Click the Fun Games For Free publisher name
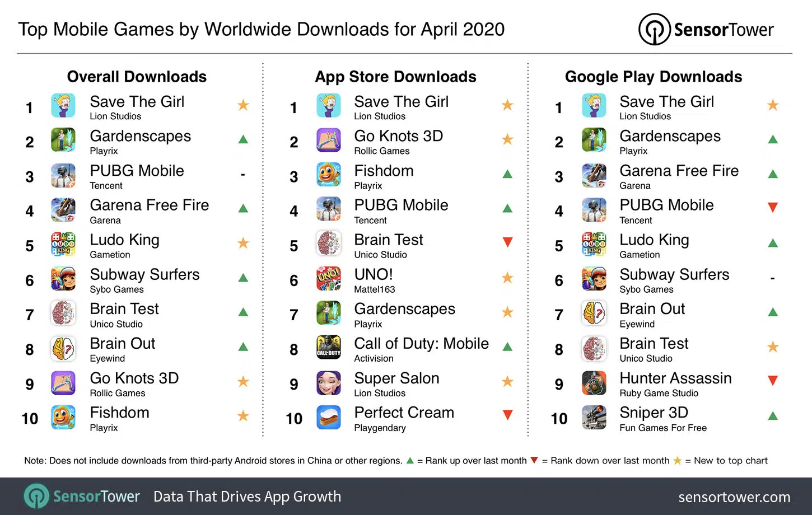The width and height of the screenshot is (812, 515). coord(663,428)
